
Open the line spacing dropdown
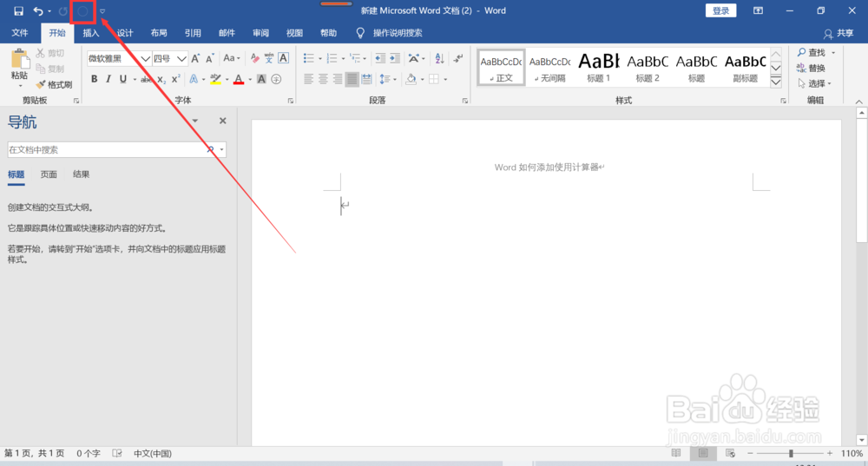(388, 79)
